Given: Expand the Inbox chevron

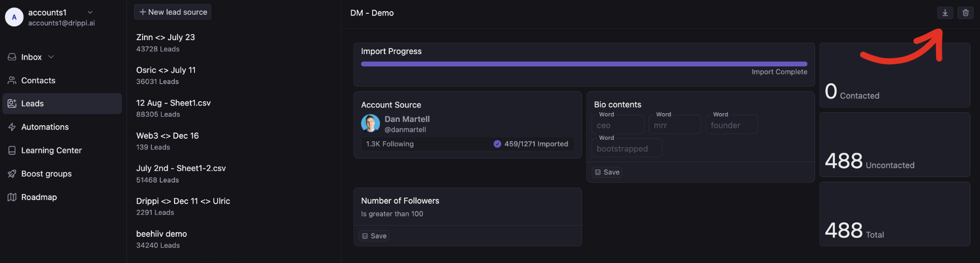Looking at the screenshot, I should (x=51, y=57).
